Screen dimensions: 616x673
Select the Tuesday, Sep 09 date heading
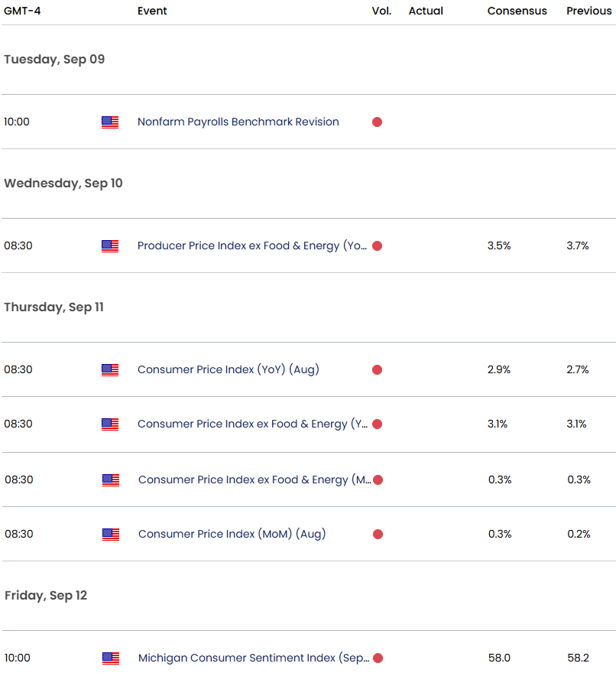click(54, 60)
